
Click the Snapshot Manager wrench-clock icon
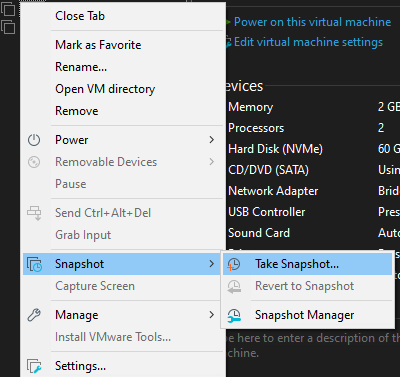click(234, 315)
